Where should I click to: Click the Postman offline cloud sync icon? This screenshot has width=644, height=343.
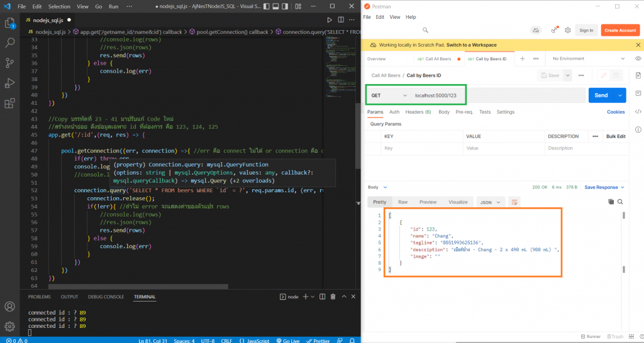536,30
